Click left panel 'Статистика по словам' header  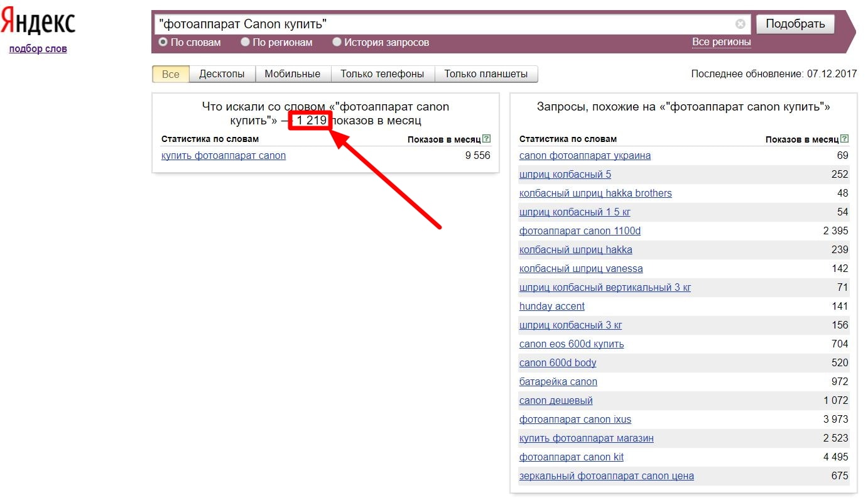210,139
